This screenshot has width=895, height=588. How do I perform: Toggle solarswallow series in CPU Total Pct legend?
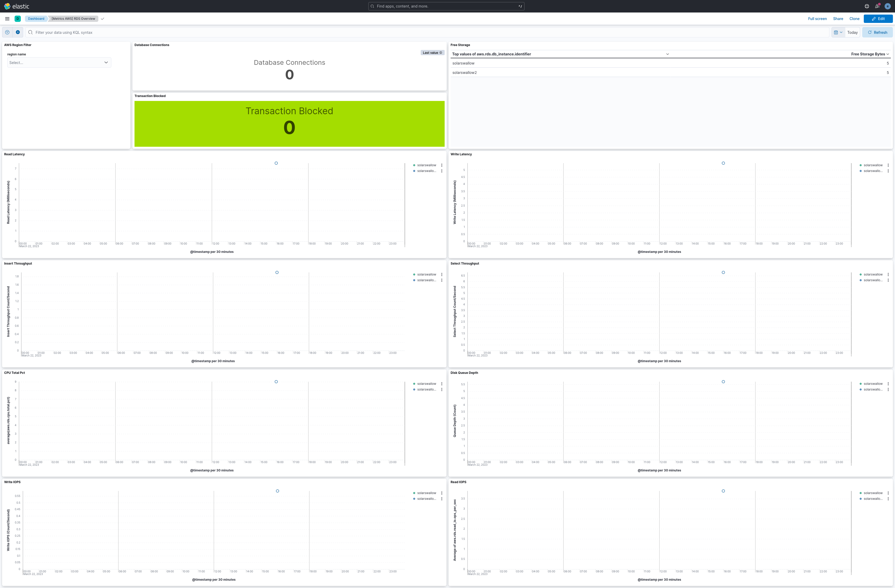(x=426, y=384)
